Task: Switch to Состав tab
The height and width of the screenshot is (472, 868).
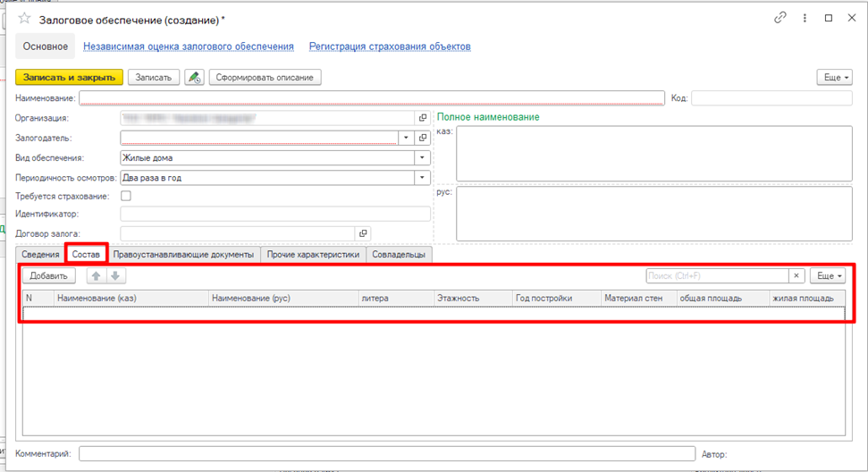Action: pyautogui.click(x=86, y=255)
